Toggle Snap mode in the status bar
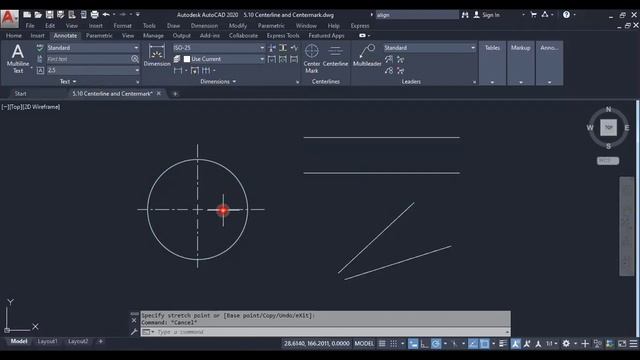The height and width of the screenshot is (360, 640). pos(393,344)
